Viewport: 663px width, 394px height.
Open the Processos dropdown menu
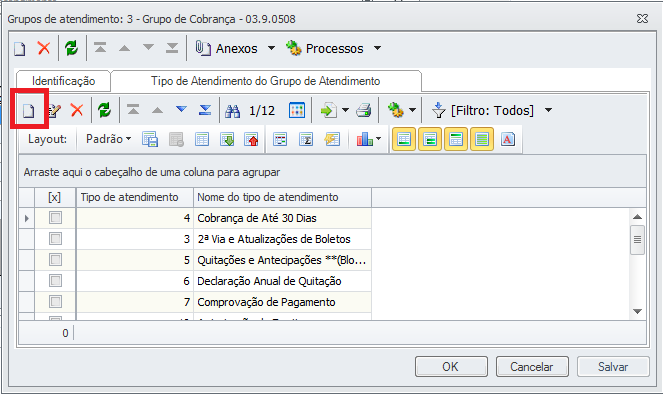pos(377,48)
